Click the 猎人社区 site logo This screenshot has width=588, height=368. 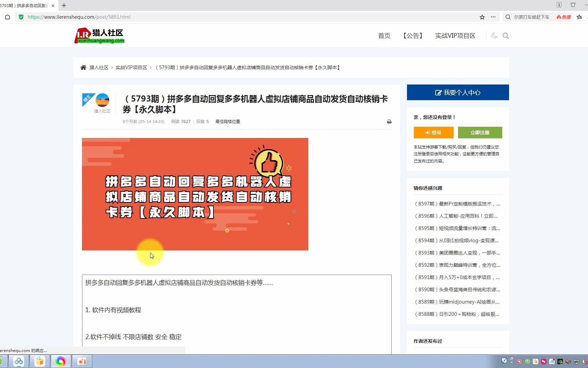tap(99, 35)
